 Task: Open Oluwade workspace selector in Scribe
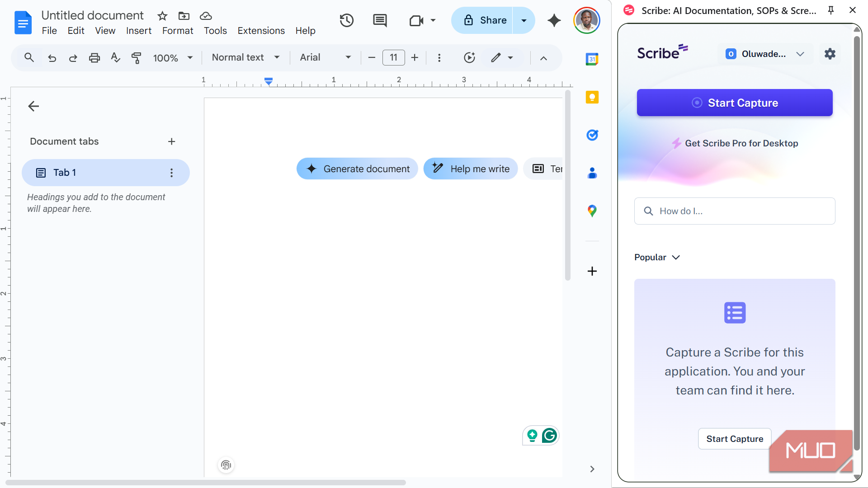pos(765,54)
